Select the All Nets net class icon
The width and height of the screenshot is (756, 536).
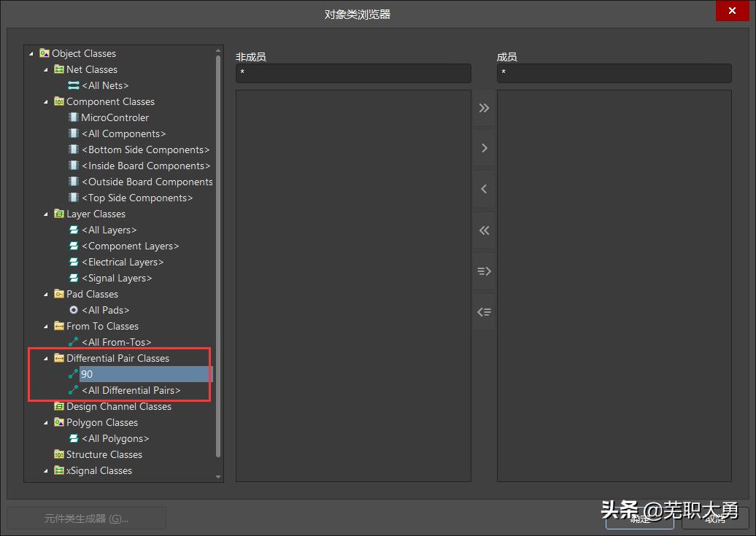point(74,85)
